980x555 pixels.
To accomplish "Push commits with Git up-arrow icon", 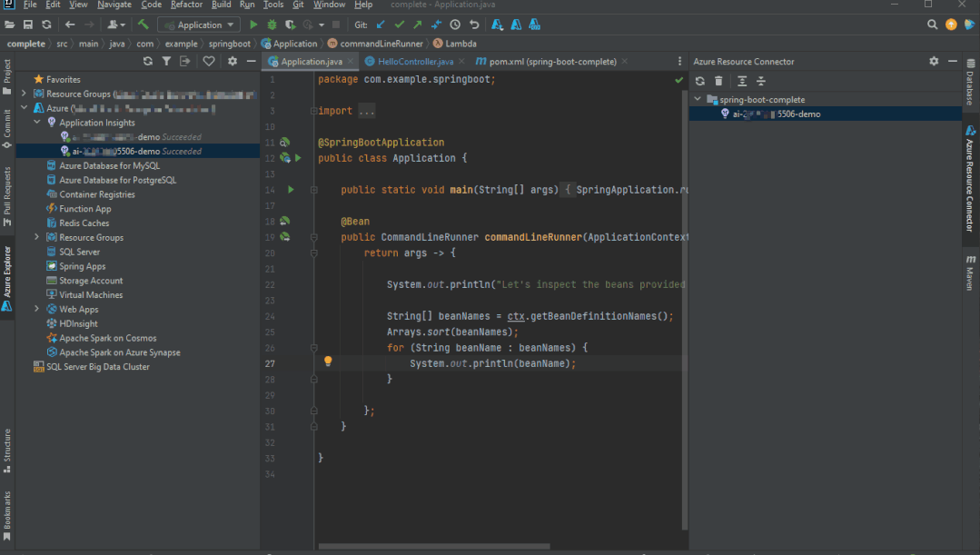I will point(418,25).
